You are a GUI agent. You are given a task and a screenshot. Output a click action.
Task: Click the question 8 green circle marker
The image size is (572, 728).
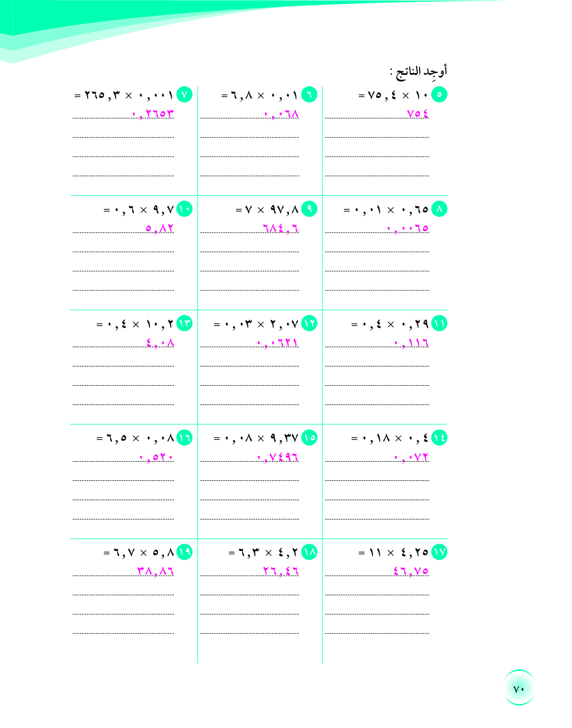[x=439, y=209]
